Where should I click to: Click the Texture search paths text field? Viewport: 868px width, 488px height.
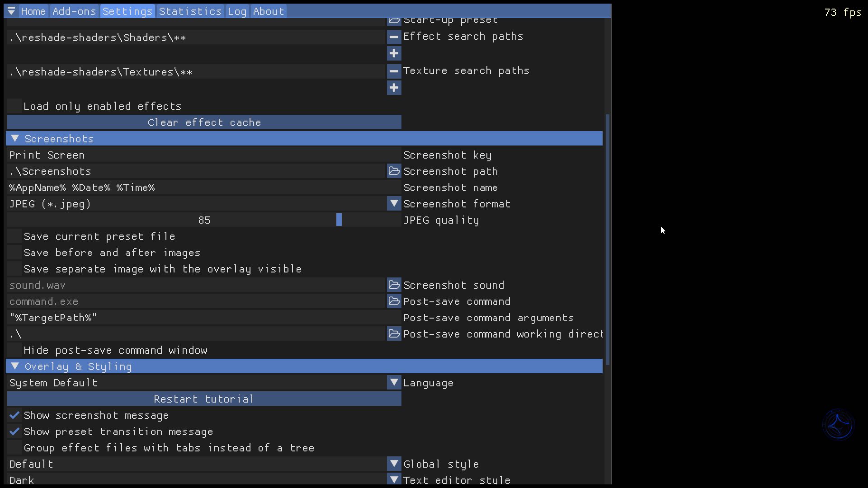click(x=196, y=71)
